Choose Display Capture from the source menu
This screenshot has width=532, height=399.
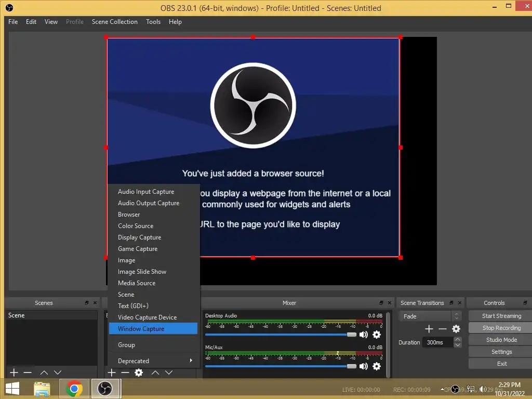coord(153,237)
